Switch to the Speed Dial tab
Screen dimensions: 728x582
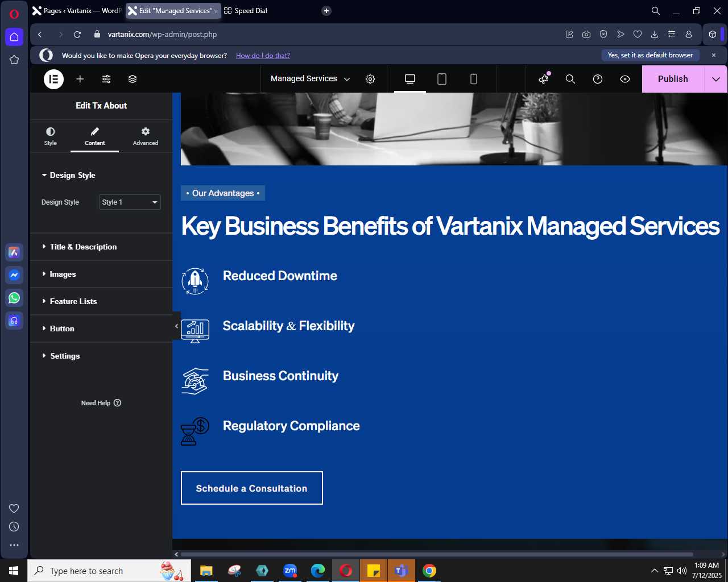[x=246, y=11]
